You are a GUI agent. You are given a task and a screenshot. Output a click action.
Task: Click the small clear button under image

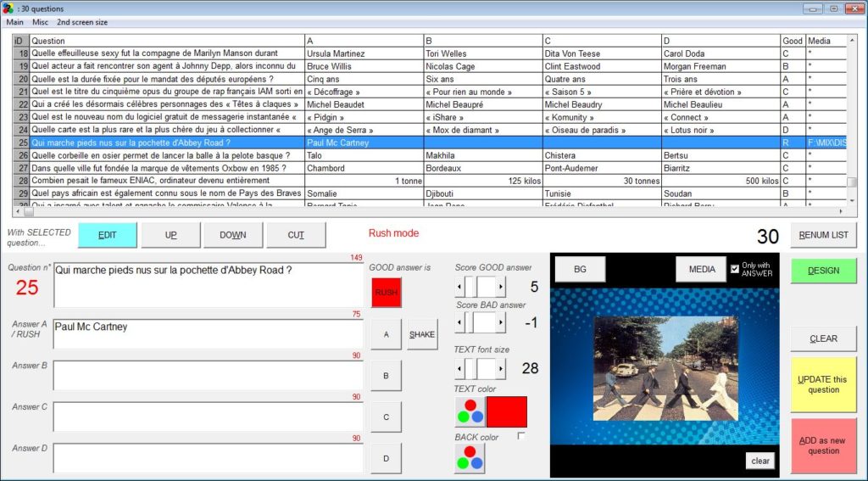click(760, 461)
